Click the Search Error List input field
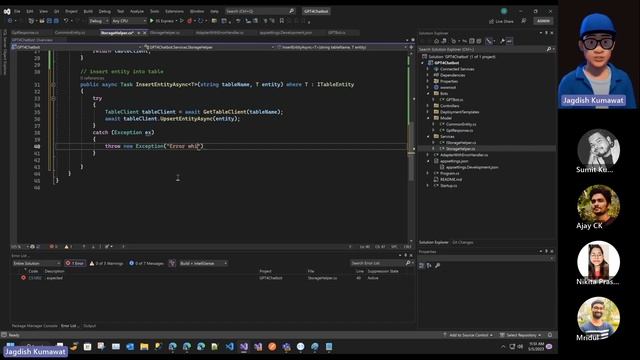This screenshot has width=640, height=360. click(x=377, y=263)
